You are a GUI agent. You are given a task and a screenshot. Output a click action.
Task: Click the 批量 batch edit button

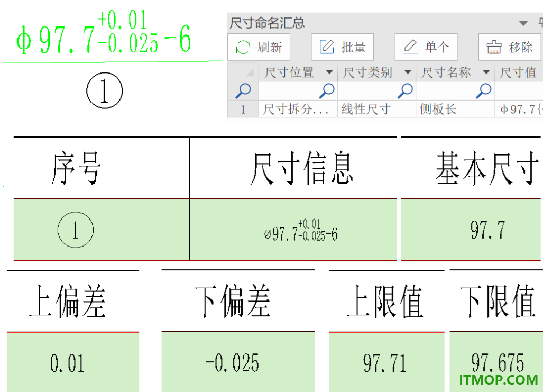(342, 47)
